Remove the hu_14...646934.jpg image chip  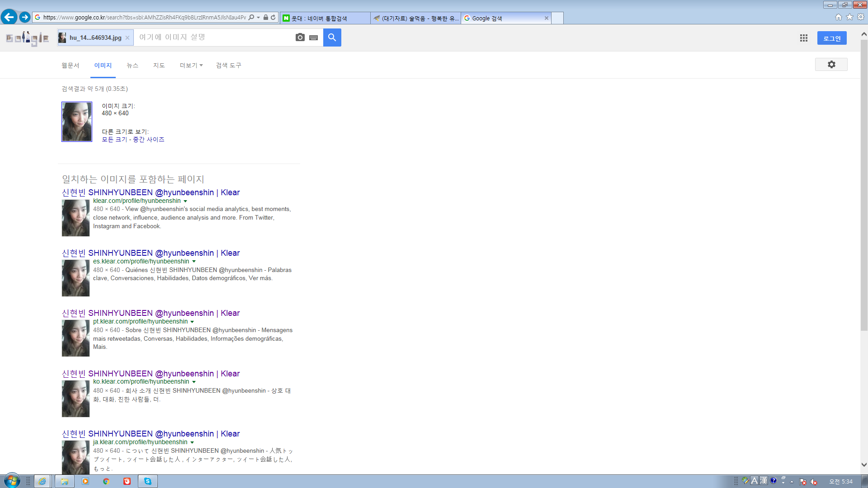tap(127, 38)
